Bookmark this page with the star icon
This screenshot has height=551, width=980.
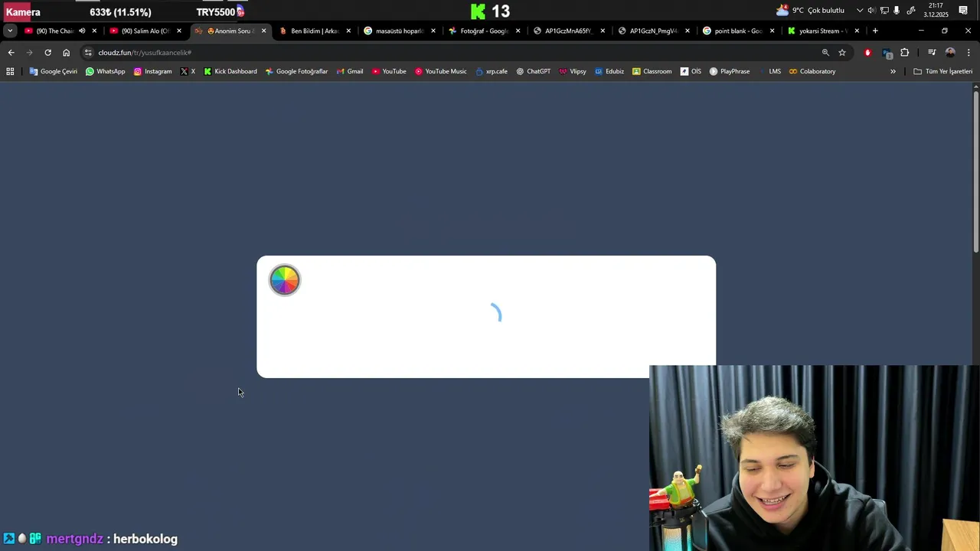point(842,52)
